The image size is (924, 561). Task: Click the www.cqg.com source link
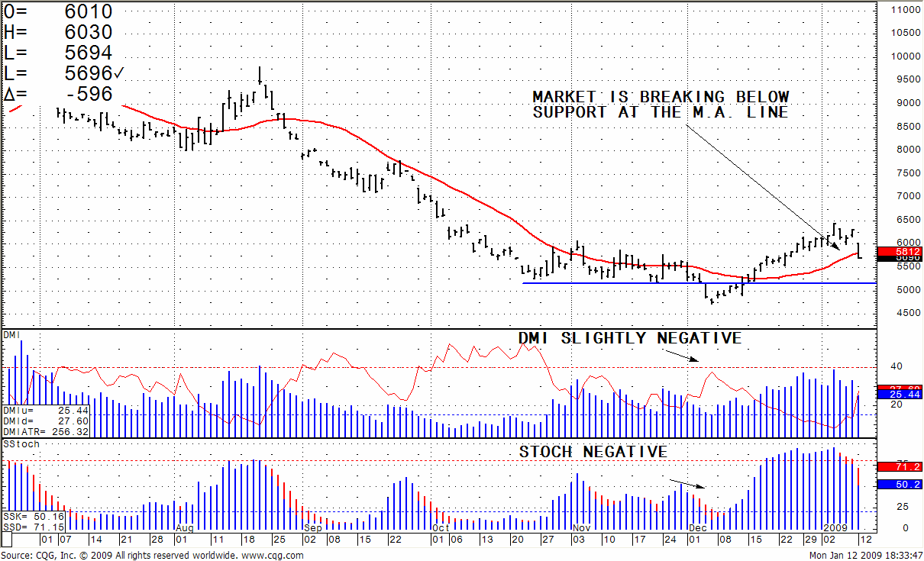tap(273, 555)
